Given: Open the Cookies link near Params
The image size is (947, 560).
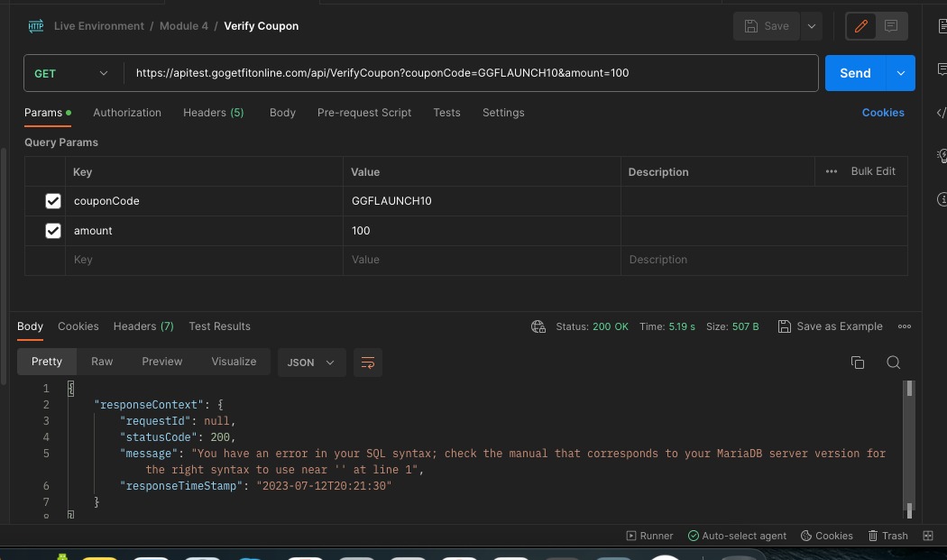Looking at the screenshot, I should [882, 113].
